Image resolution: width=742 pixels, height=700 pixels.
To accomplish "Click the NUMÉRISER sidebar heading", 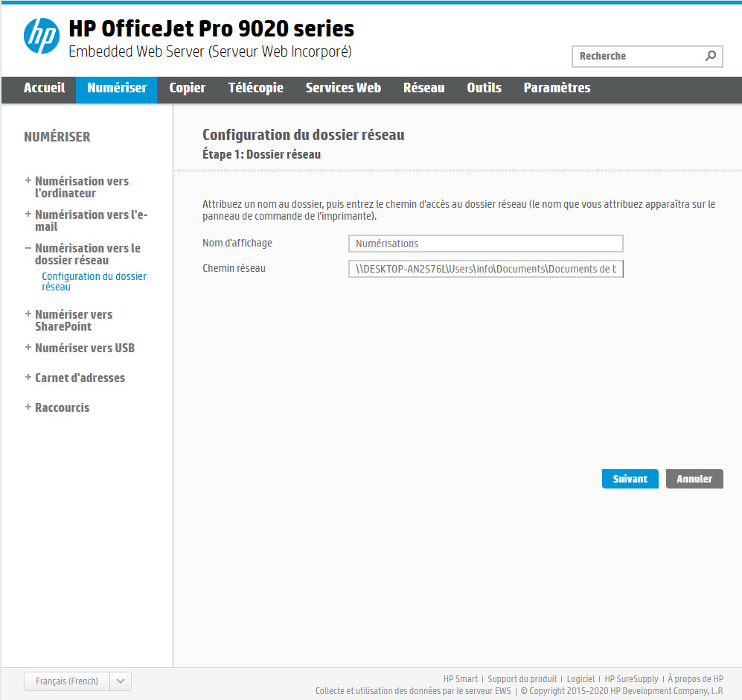I will tap(57, 137).
